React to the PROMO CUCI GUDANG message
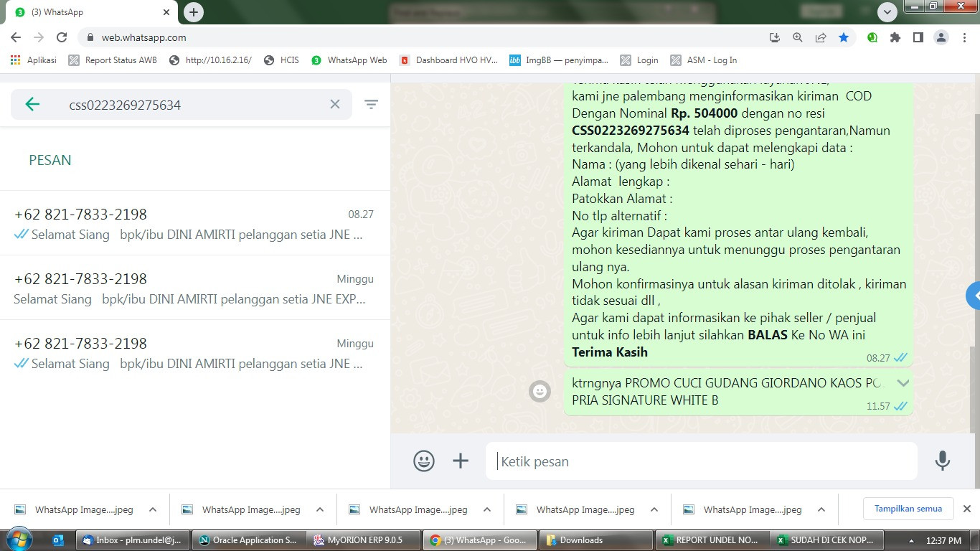Screen dimensions: 980x551 540,392
